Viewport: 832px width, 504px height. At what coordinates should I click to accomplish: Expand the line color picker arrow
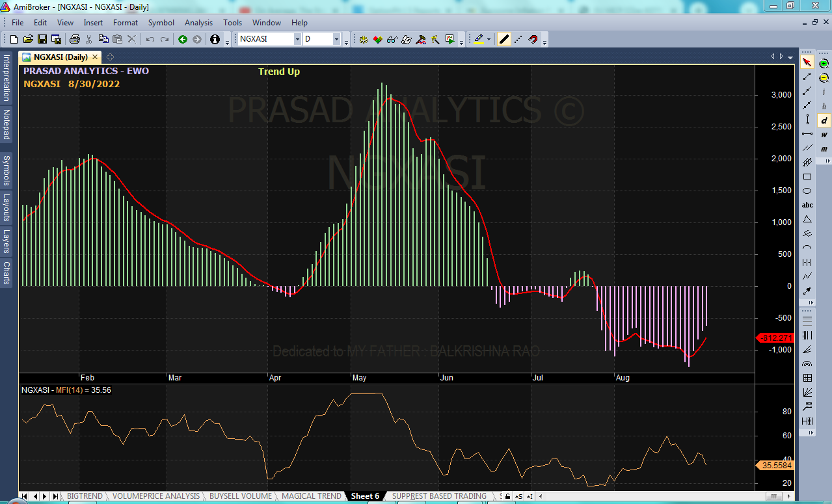(489, 39)
